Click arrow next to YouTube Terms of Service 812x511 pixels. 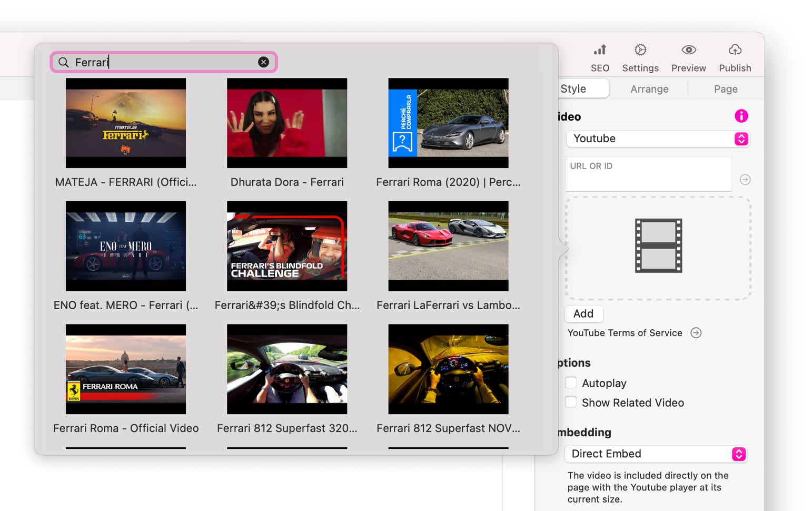(x=696, y=333)
